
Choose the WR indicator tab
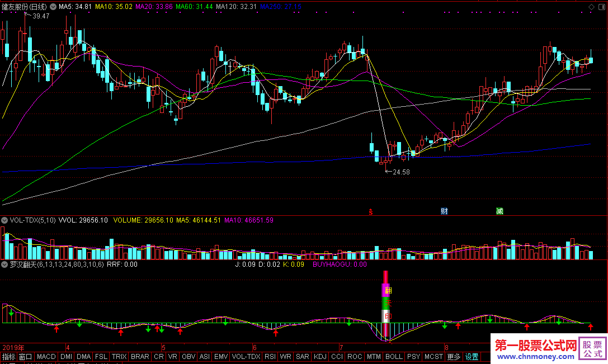286,357
